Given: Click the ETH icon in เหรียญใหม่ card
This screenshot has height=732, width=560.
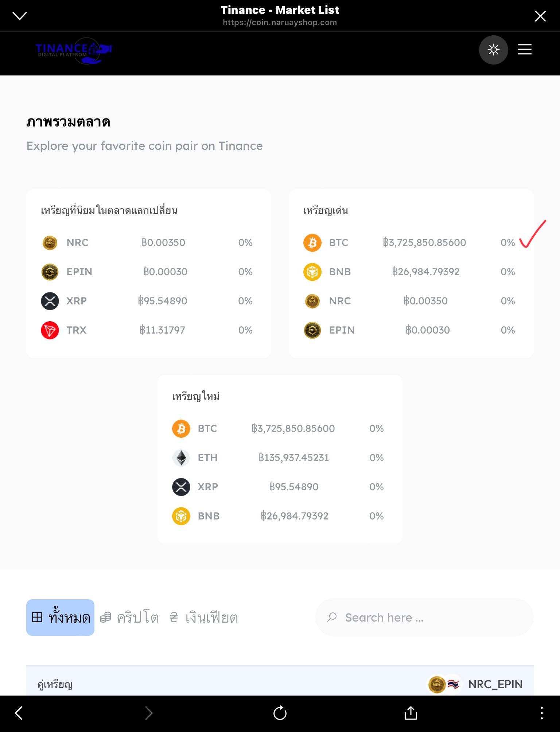Looking at the screenshot, I should [181, 458].
